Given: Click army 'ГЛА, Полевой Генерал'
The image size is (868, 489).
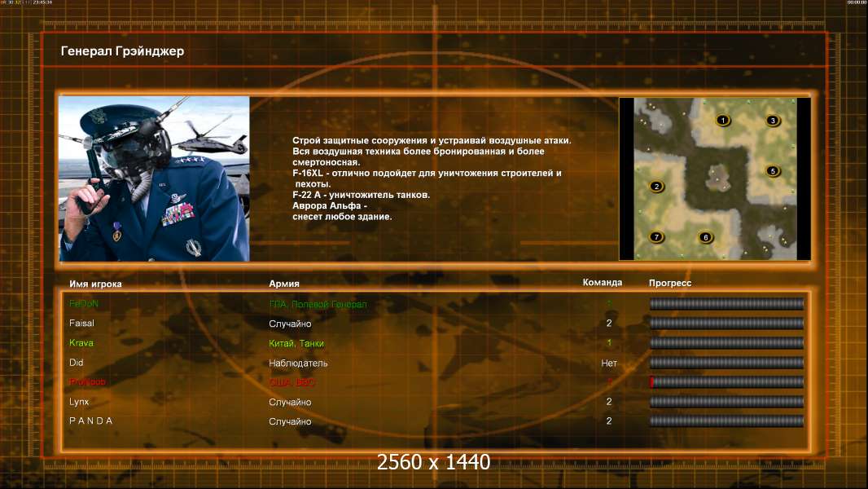Looking at the screenshot, I should click(318, 304).
